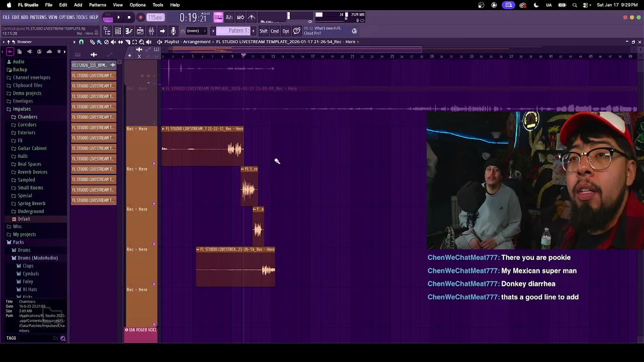This screenshot has height=362, width=644.
Task: Click the playhead marker on timeline ruler
Action: (x=244, y=55)
